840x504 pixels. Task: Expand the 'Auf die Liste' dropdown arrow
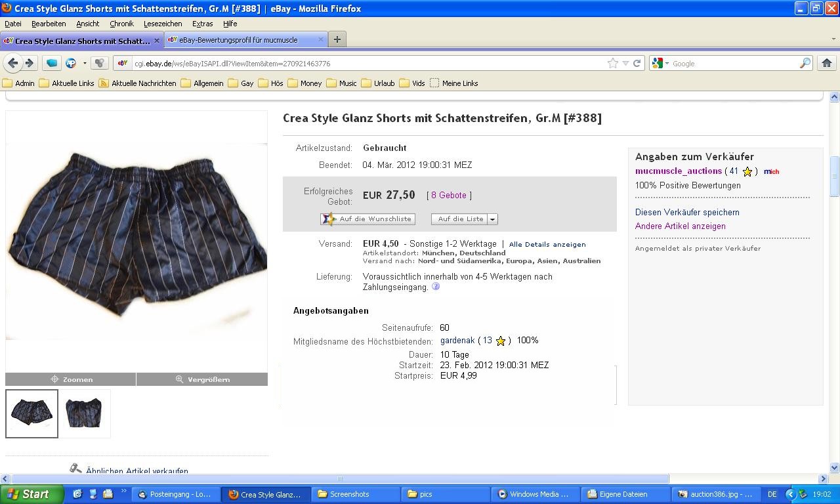tap(492, 219)
